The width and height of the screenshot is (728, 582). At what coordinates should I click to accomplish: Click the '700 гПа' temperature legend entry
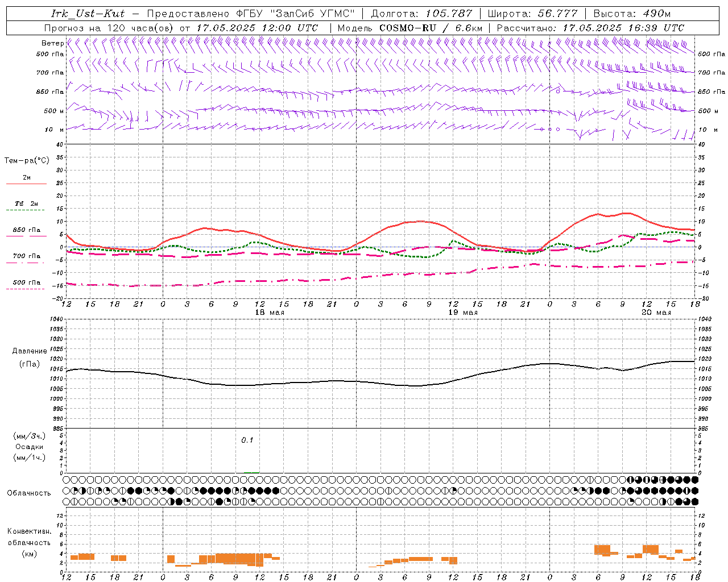(x=27, y=256)
